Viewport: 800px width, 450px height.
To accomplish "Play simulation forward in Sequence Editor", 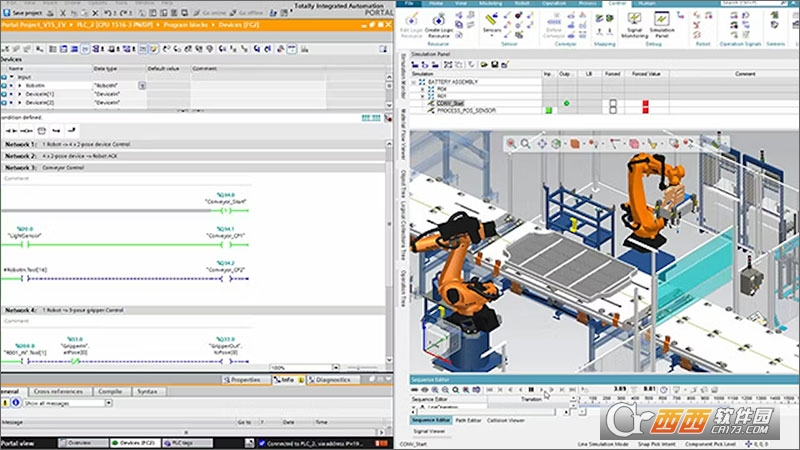I will 541,390.
